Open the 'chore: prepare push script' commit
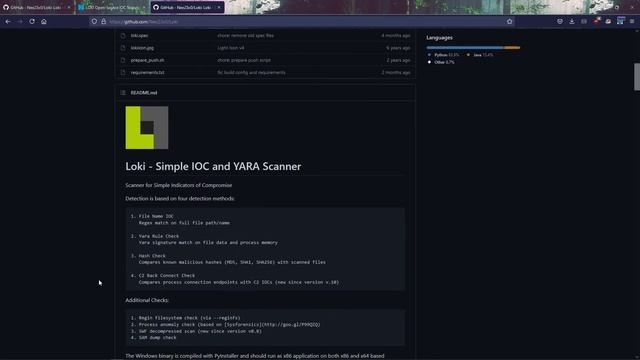The height and width of the screenshot is (360, 640). (x=244, y=60)
